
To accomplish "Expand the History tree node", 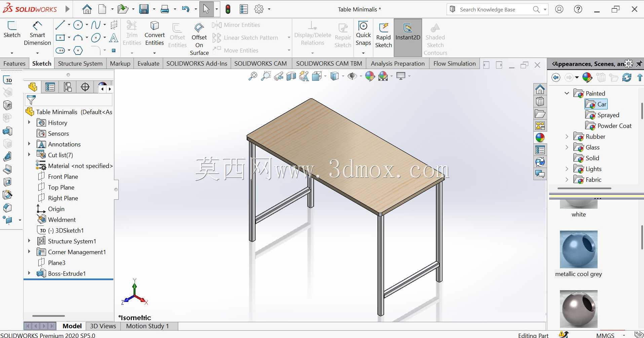I will pos(29,123).
